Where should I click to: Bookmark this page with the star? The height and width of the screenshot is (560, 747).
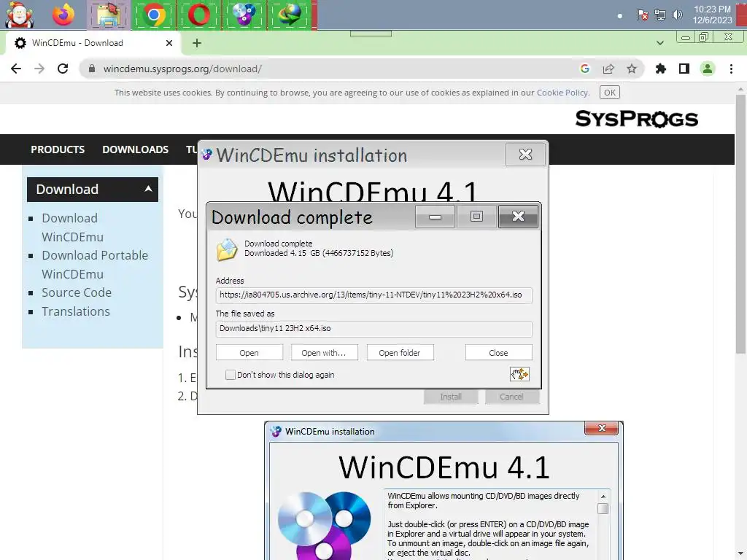(632, 69)
